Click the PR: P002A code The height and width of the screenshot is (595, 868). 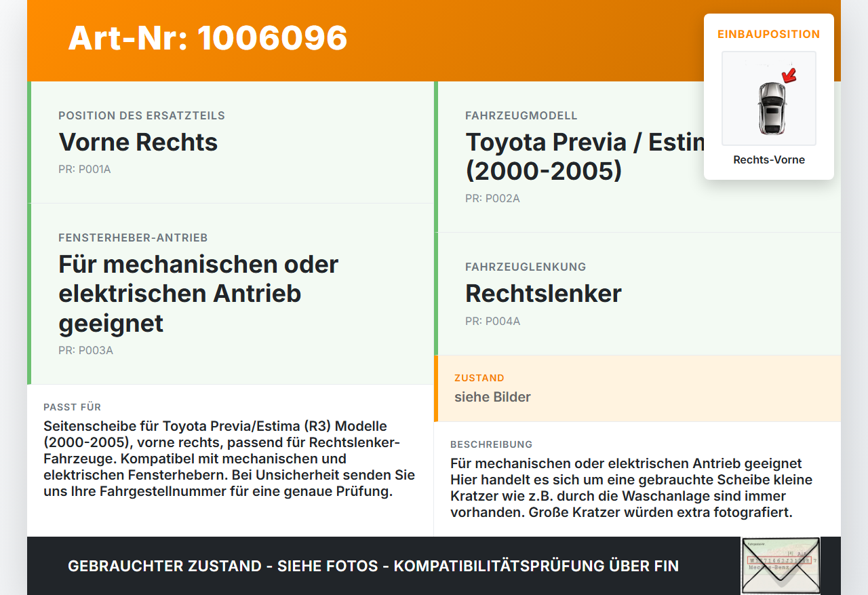(492, 199)
